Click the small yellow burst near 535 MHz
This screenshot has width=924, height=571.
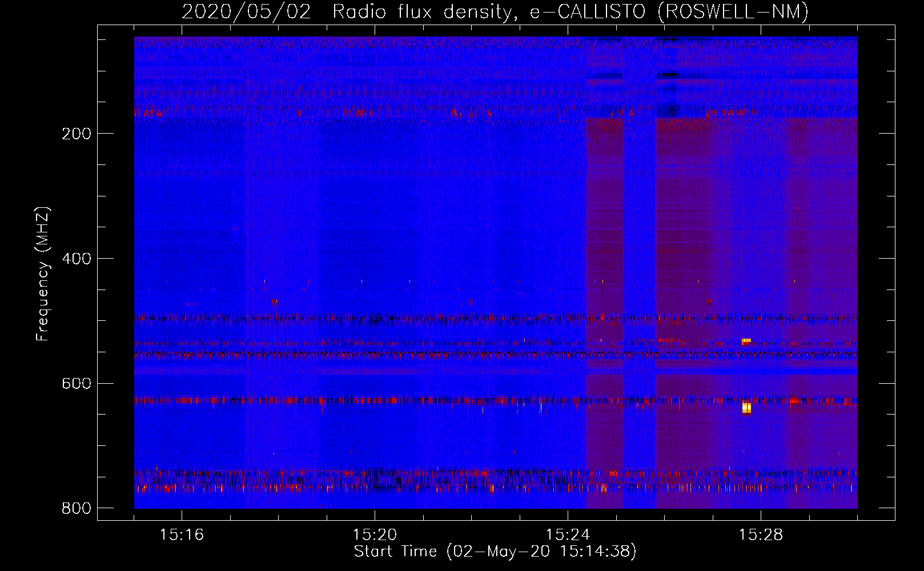pyautogui.click(x=746, y=341)
